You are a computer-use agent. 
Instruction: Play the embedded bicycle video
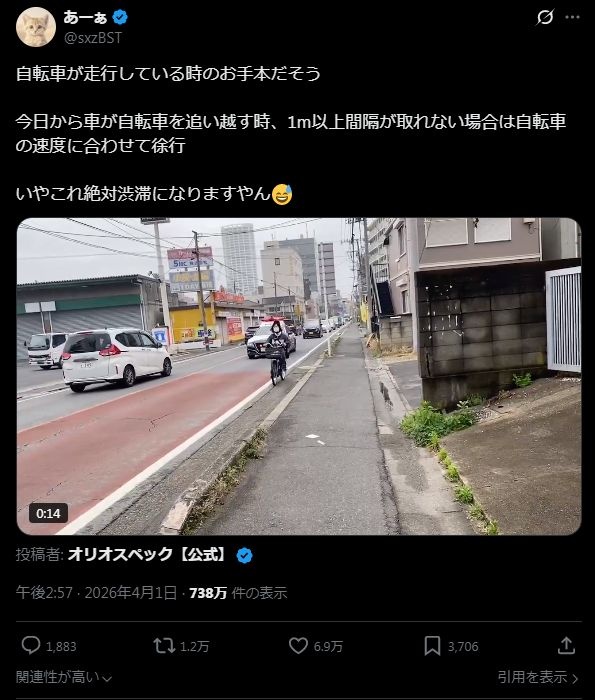[299, 376]
